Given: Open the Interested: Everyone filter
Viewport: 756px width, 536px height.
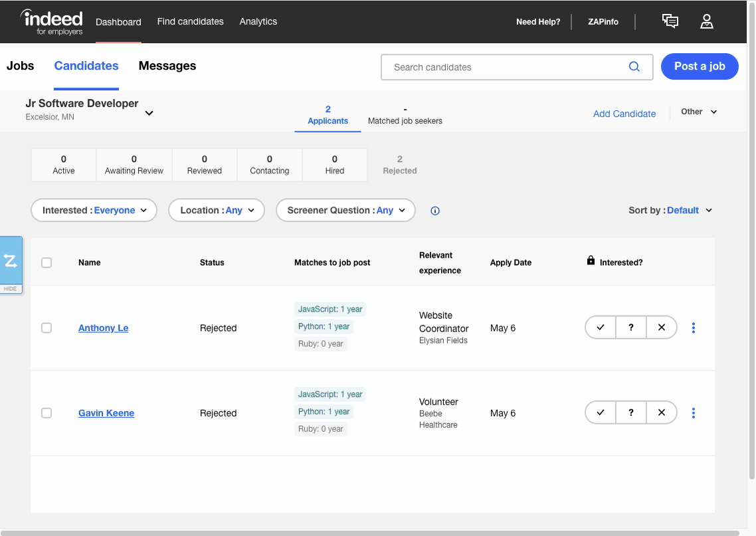Looking at the screenshot, I should [94, 211].
